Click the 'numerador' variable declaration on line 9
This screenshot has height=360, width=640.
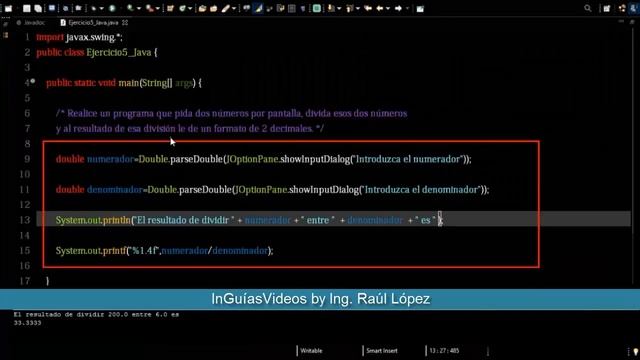point(110,159)
